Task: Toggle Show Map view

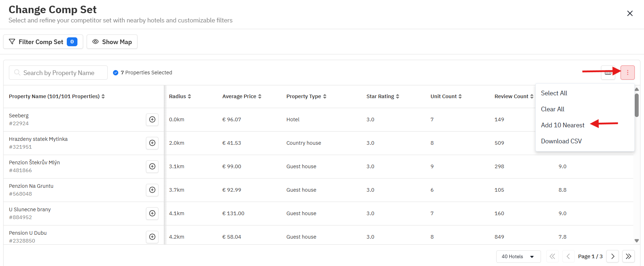Action: [112, 42]
